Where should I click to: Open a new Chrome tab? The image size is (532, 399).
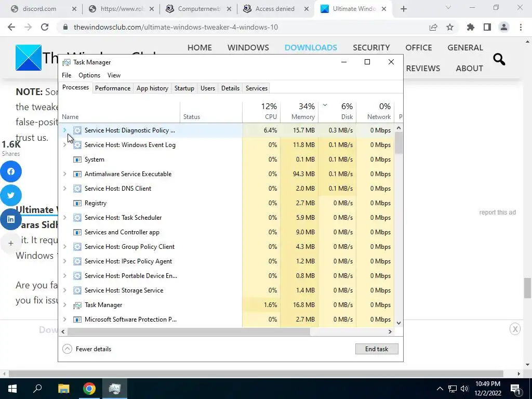(x=403, y=9)
